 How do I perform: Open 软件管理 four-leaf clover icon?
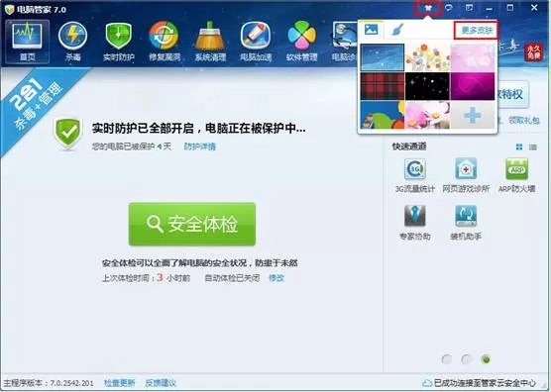point(301,42)
